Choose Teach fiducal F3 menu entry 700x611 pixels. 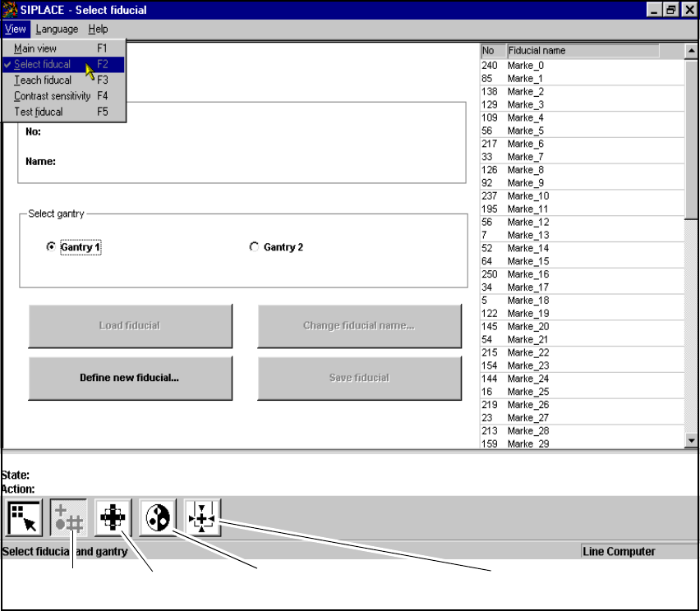(x=63, y=80)
